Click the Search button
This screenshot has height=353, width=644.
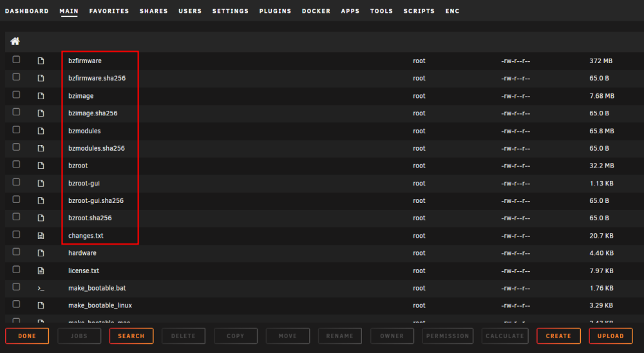click(x=131, y=336)
